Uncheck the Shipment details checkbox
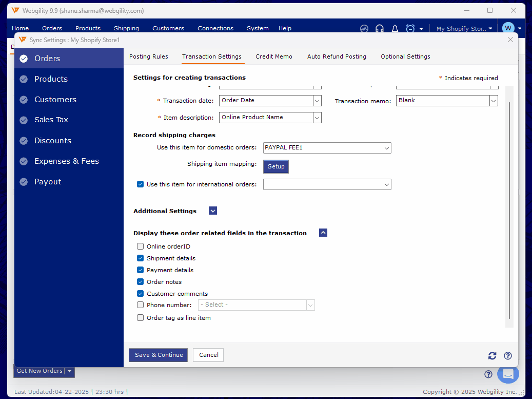This screenshot has width=532, height=399. 141,258
